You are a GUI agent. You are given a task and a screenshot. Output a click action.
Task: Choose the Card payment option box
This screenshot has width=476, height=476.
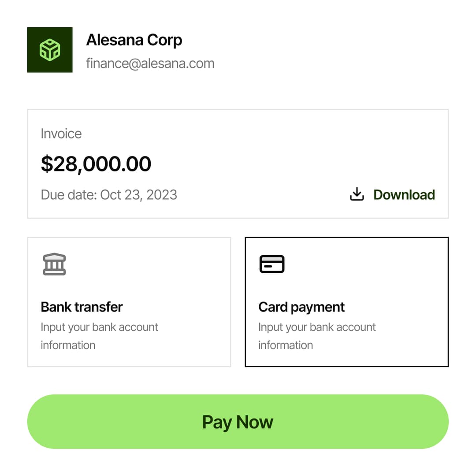pyautogui.click(x=346, y=302)
